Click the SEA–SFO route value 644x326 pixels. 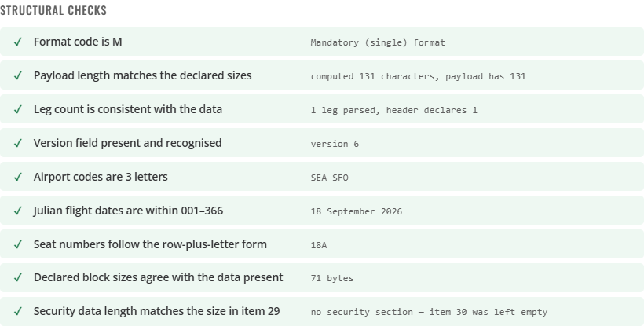330,178
